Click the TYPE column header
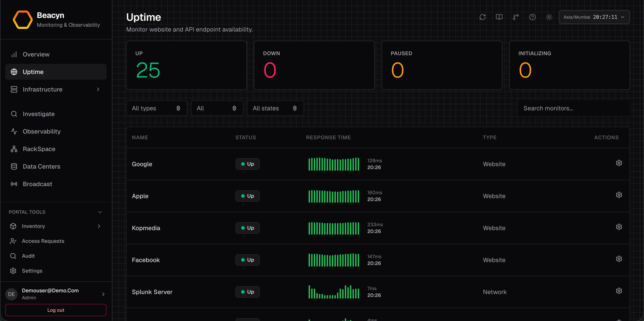Screen dimensions: 644x321 [x=490, y=138]
